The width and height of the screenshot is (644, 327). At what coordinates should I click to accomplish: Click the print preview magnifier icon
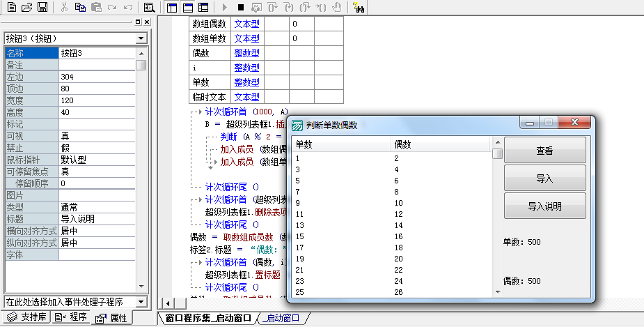149,8
